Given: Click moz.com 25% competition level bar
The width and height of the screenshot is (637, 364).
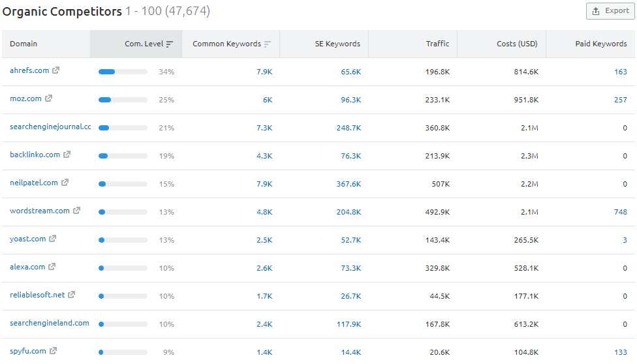Looking at the screenshot, I should click(x=123, y=100).
